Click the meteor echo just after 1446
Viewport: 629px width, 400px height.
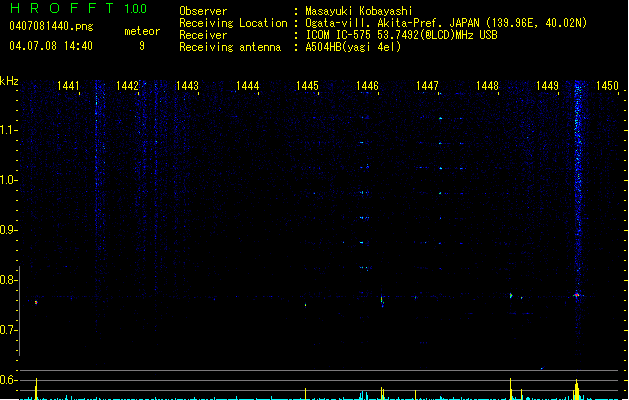pos(382,300)
